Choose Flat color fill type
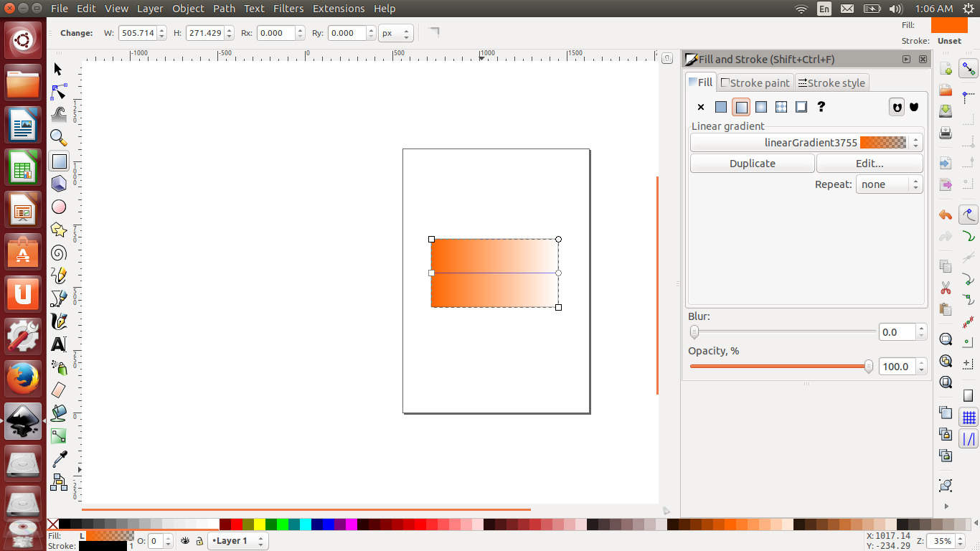This screenshot has height=551, width=980. (721, 107)
